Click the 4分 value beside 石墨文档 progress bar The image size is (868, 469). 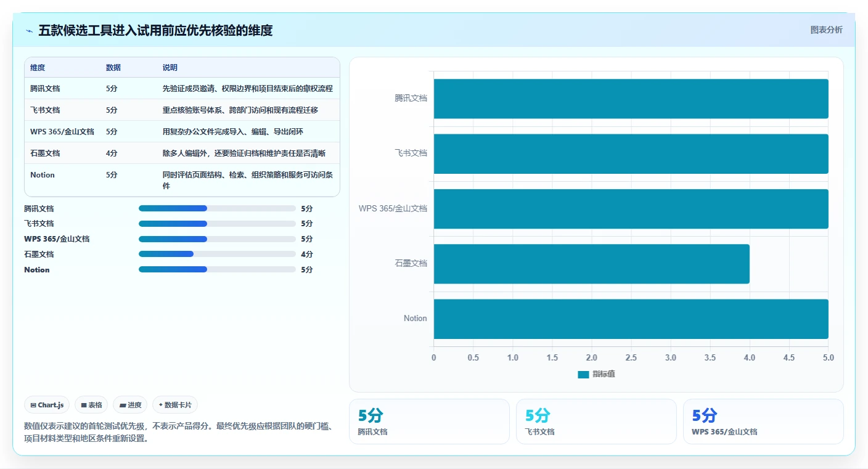click(x=307, y=254)
